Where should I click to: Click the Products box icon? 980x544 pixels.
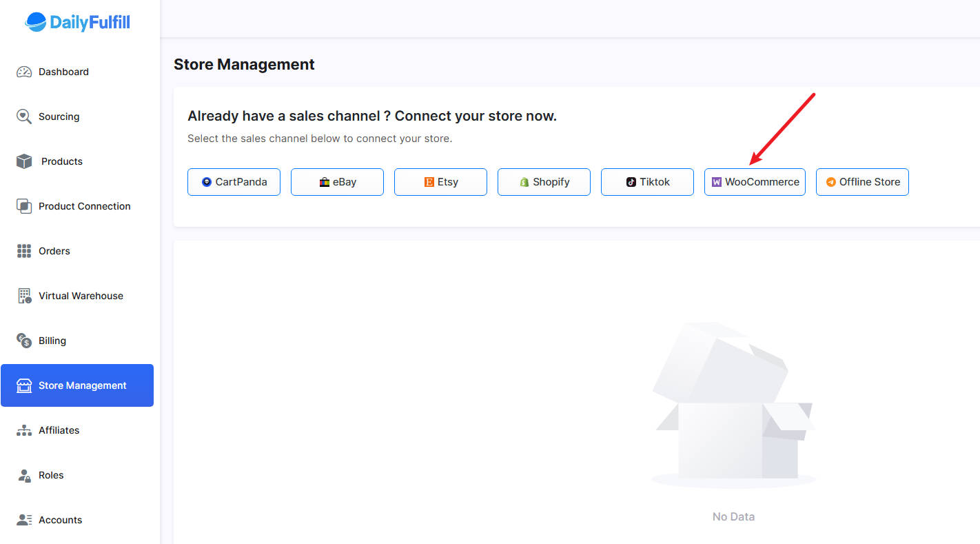pyautogui.click(x=24, y=161)
